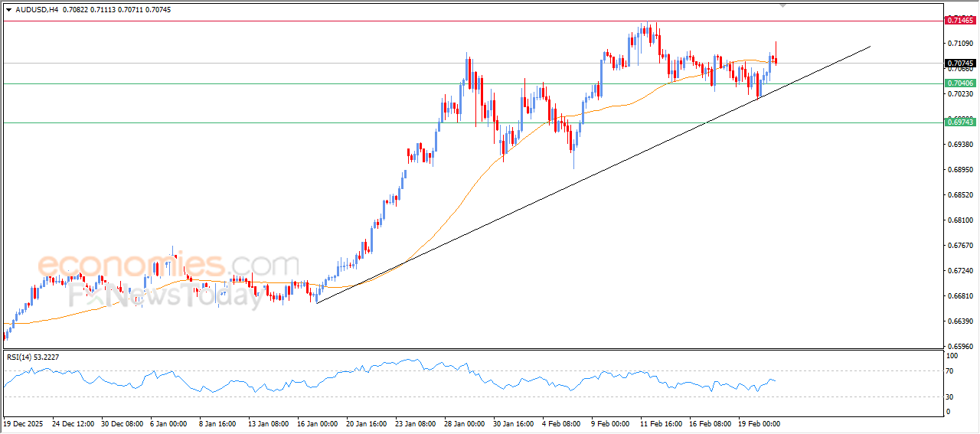Click the 11 Feb 16:00 time label

(661, 423)
